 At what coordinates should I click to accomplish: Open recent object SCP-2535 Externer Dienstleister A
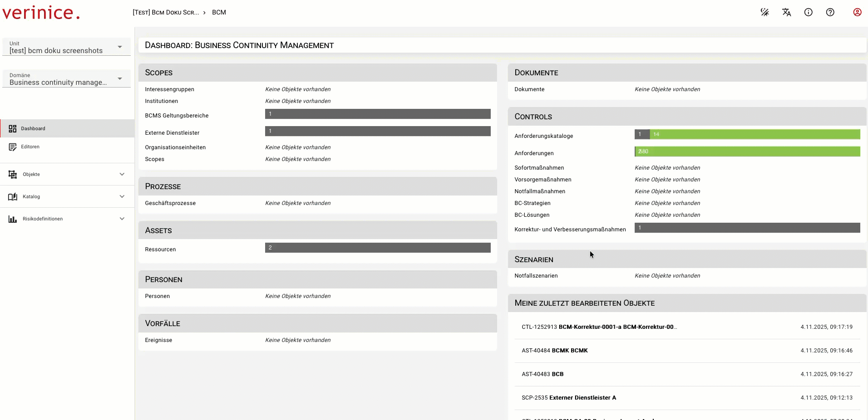687,398
